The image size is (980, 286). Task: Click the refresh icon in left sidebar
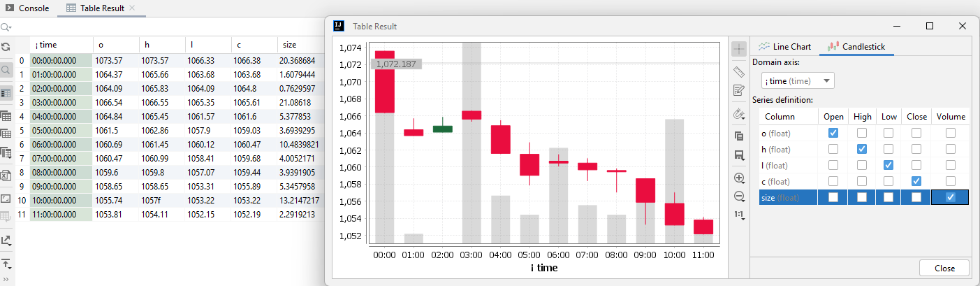coord(6,47)
